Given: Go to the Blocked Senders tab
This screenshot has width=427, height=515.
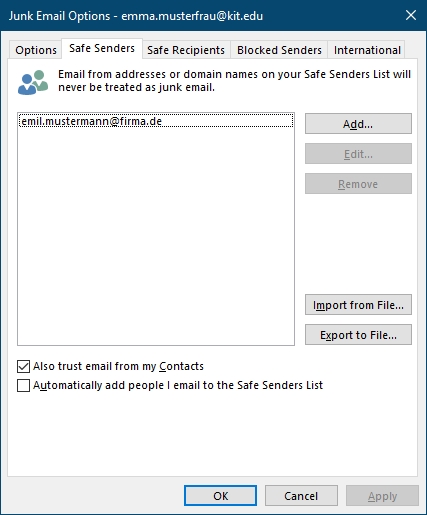Looking at the screenshot, I should (x=279, y=50).
